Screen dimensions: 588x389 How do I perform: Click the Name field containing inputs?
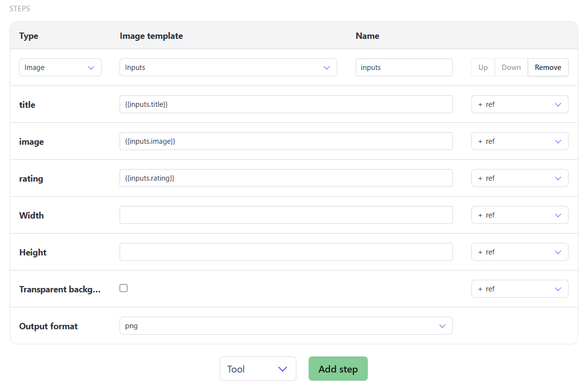(x=404, y=68)
